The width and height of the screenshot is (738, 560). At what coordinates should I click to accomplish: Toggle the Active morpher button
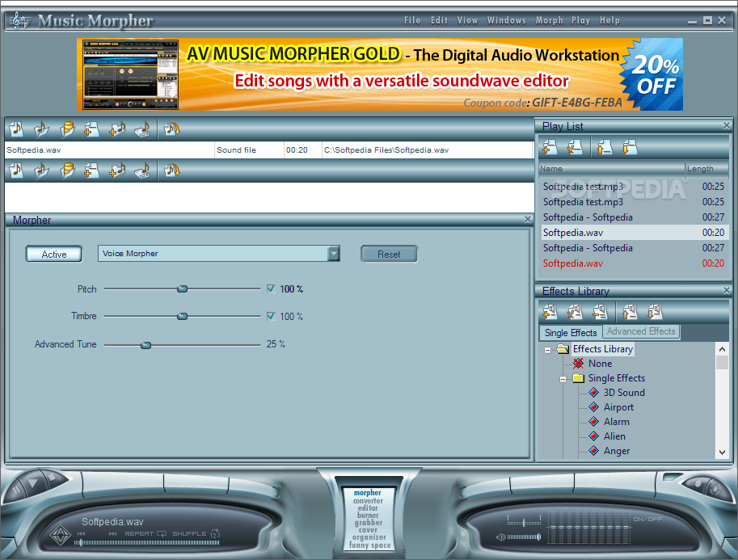(54, 254)
